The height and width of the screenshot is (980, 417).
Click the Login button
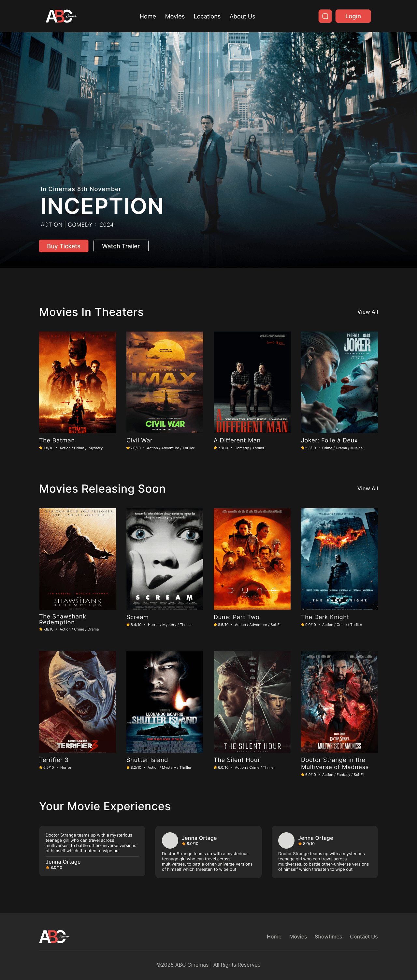(x=353, y=16)
